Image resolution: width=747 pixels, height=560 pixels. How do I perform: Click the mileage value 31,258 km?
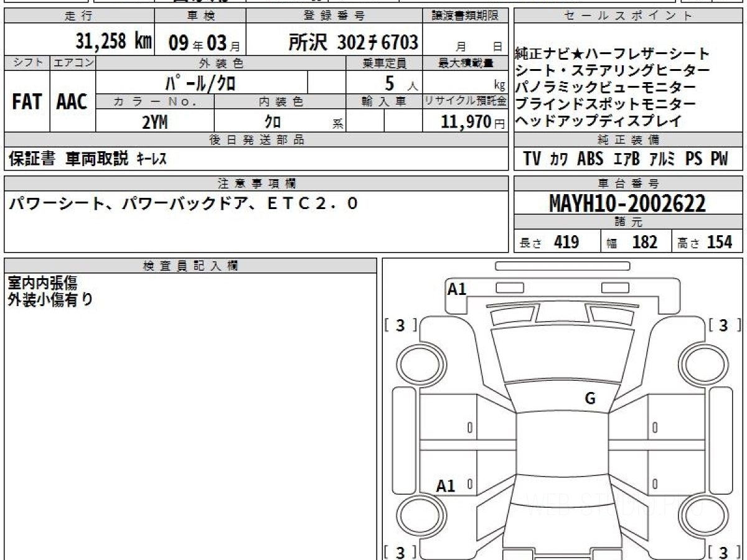click(114, 42)
